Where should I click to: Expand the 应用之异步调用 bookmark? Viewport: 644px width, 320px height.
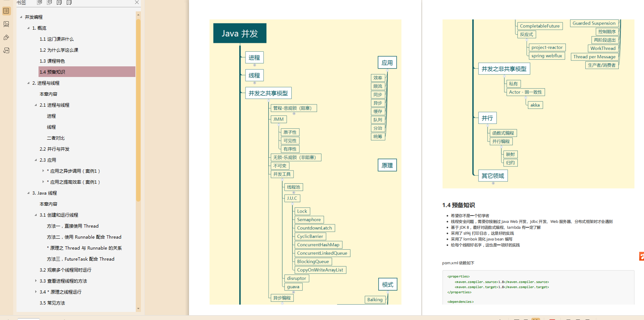(x=43, y=171)
